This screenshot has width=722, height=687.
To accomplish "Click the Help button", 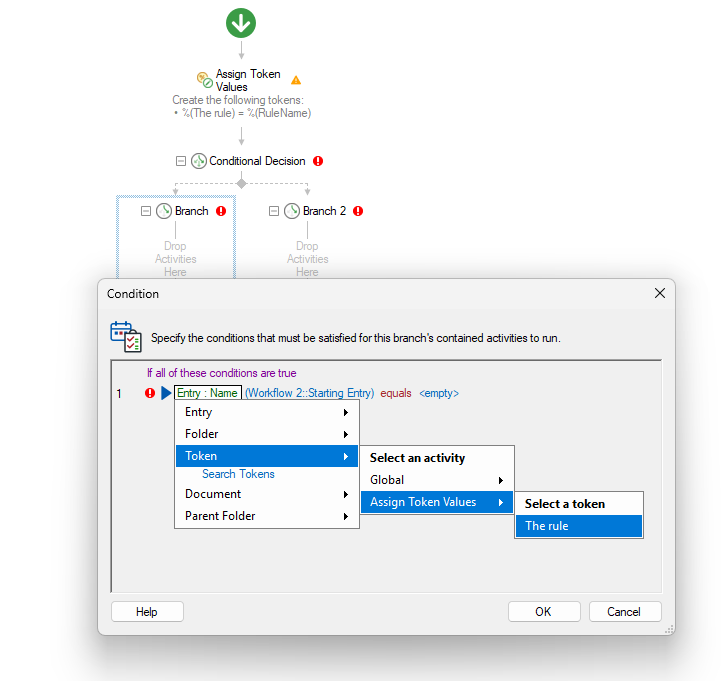I will click(147, 612).
